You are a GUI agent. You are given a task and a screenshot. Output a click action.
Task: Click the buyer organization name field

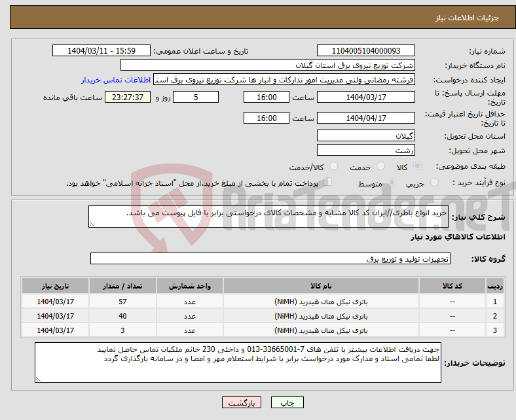(268, 65)
